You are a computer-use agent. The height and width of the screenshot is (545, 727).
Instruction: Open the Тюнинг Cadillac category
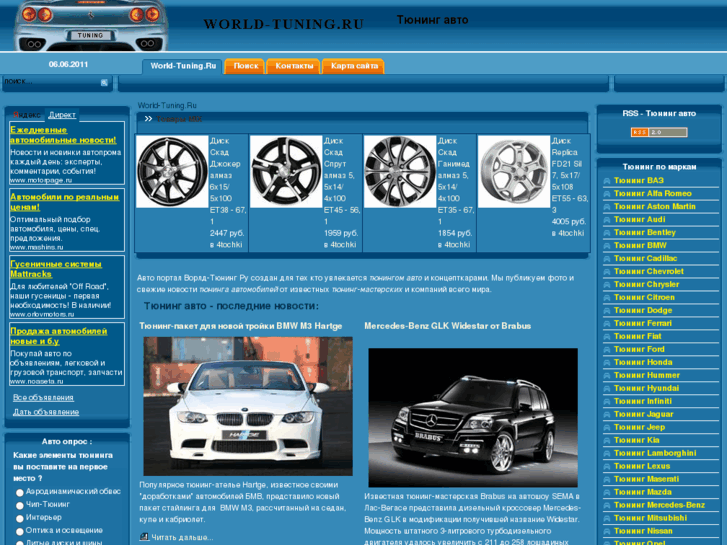(x=645, y=258)
